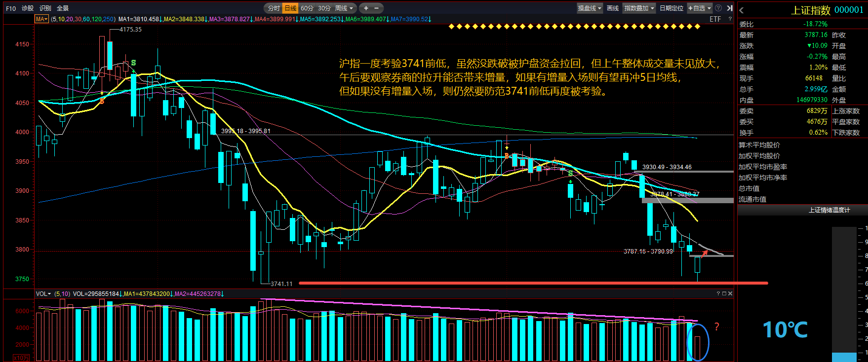Click the MA parameters (5,10,20,30,60,120,250)
This screenshot has height=362, width=868.
click(x=83, y=19)
